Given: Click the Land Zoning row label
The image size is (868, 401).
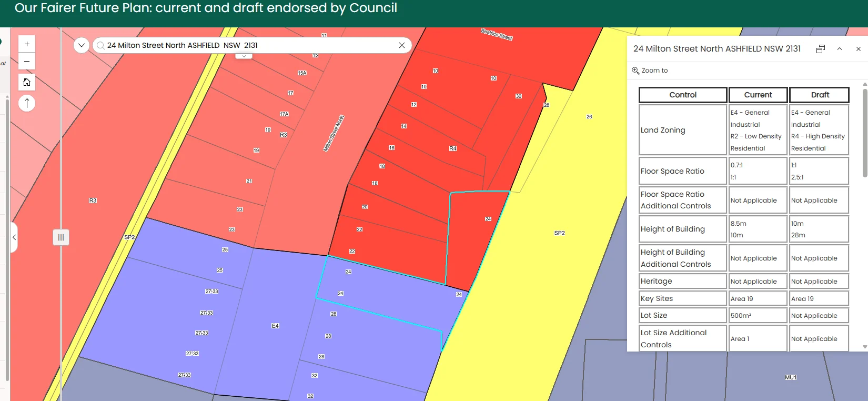Looking at the screenshot, I should (x=663, y=130).
